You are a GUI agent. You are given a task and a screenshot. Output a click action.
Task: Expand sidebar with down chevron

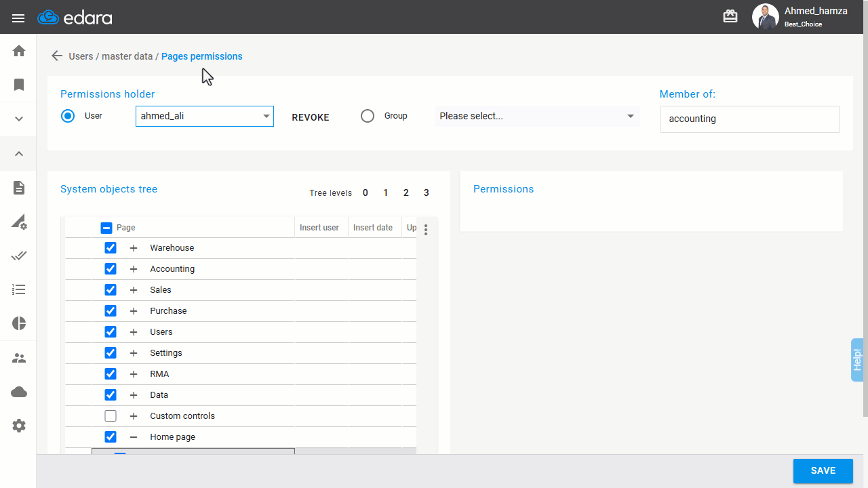coord(19,119)
